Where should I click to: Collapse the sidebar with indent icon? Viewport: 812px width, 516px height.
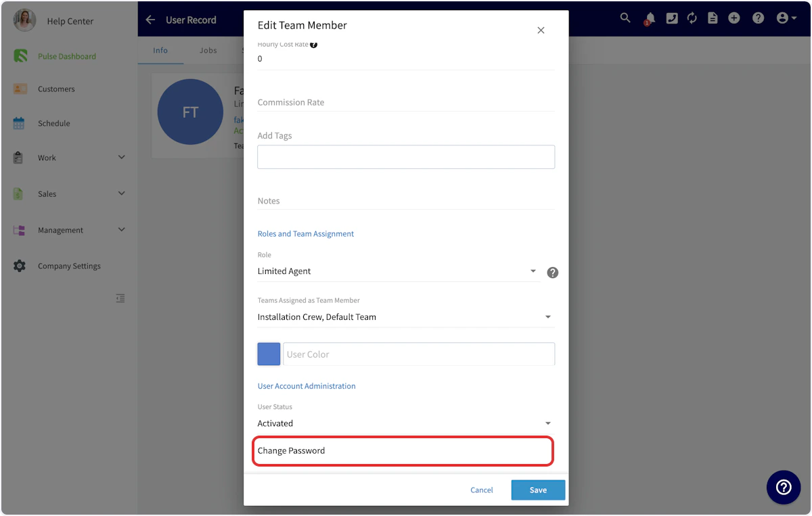120,298
